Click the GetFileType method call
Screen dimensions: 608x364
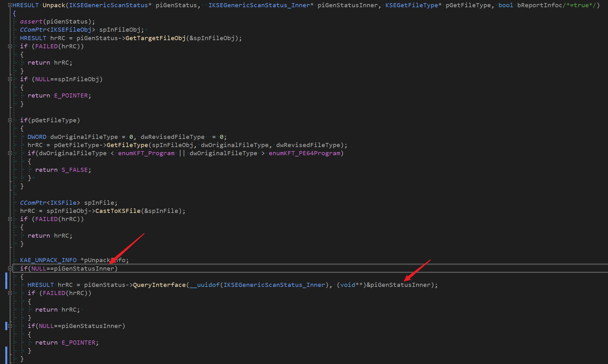pyautogui.click(x=127, y=145)
